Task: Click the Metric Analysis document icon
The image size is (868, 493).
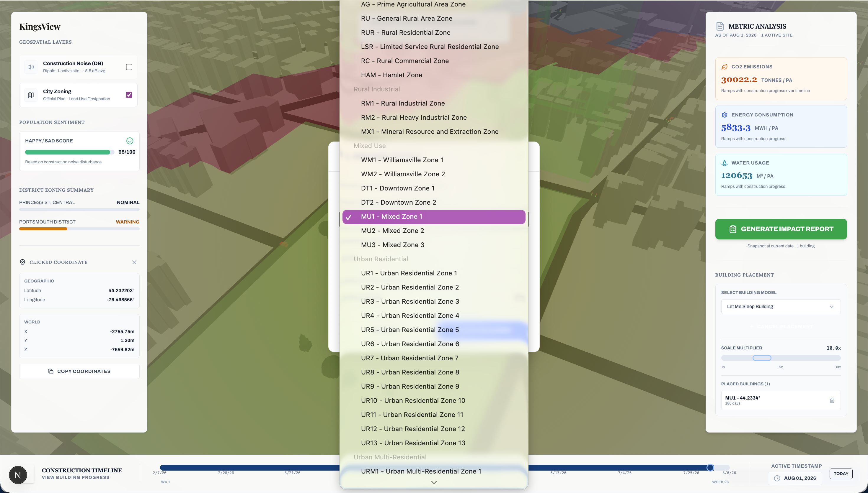Action: 720,27
